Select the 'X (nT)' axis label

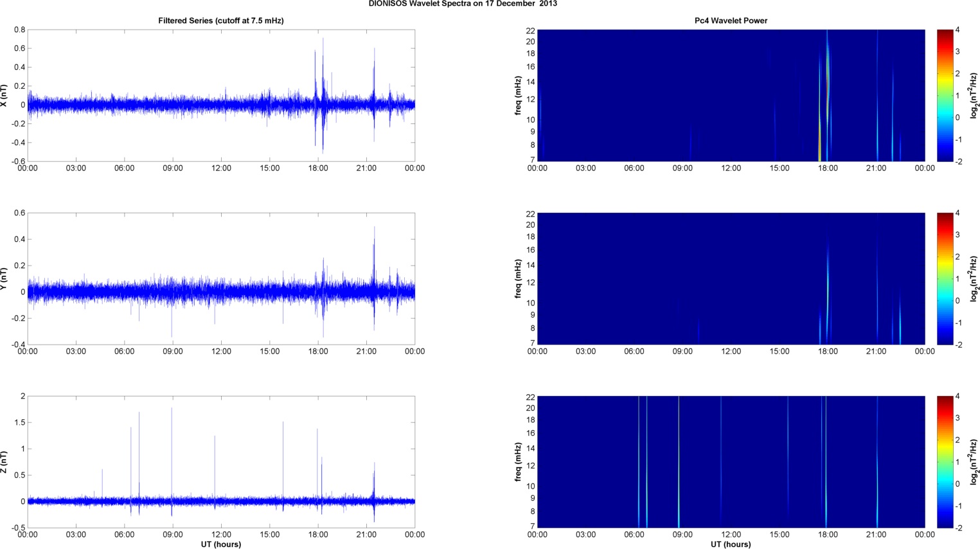[4, 96]
